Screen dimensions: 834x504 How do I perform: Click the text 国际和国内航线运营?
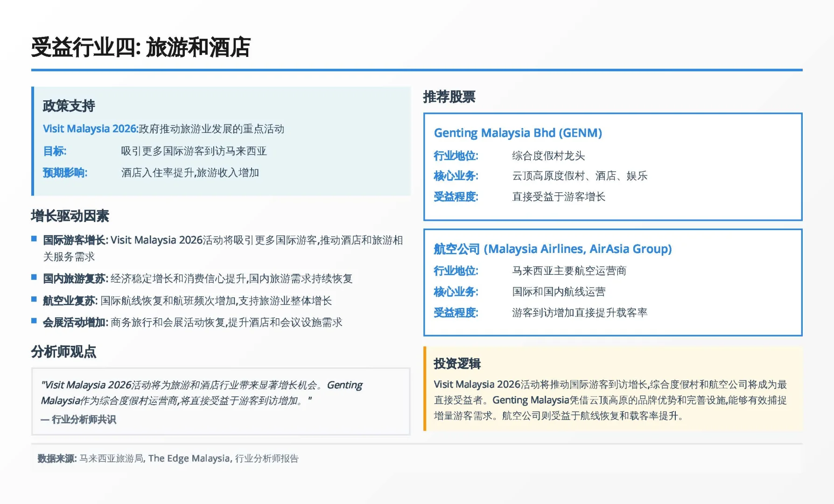click(559, 292)
